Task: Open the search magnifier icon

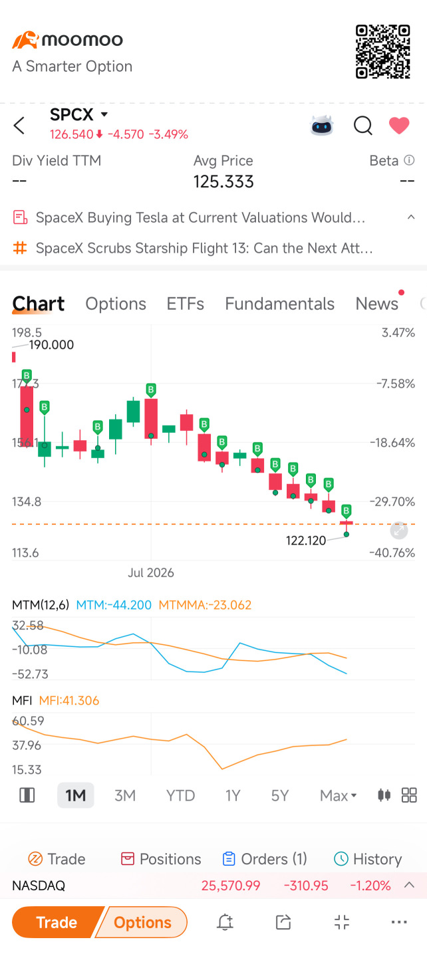Action: coord(363,125)
